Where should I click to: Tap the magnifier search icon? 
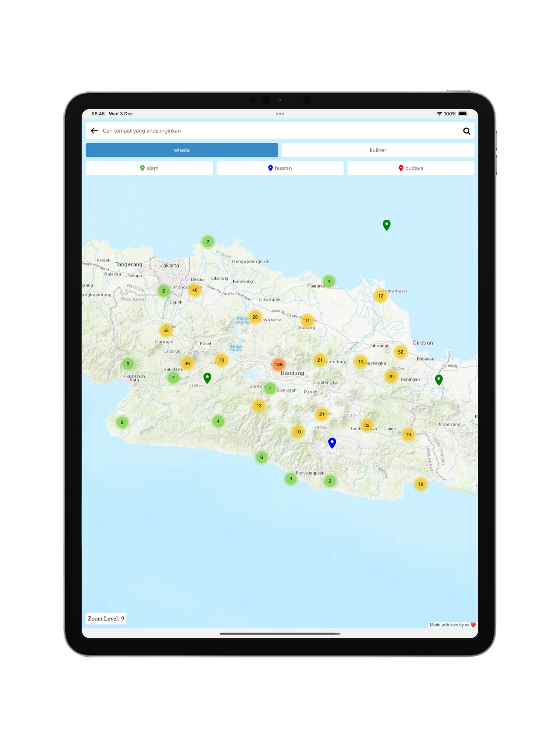click(x=466, y=131)
